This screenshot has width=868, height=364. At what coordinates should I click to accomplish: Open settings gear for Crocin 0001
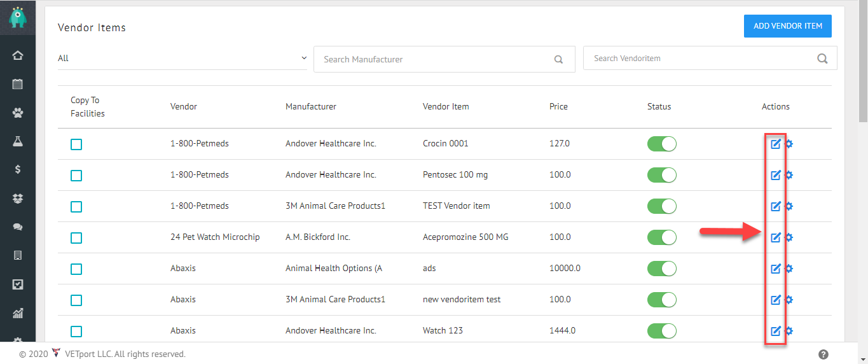[x=789, y=144]
